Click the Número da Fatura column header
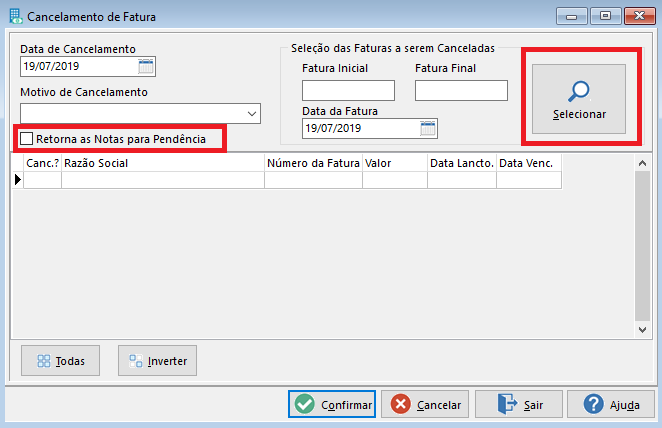662x428 pixels. (313, 163)
